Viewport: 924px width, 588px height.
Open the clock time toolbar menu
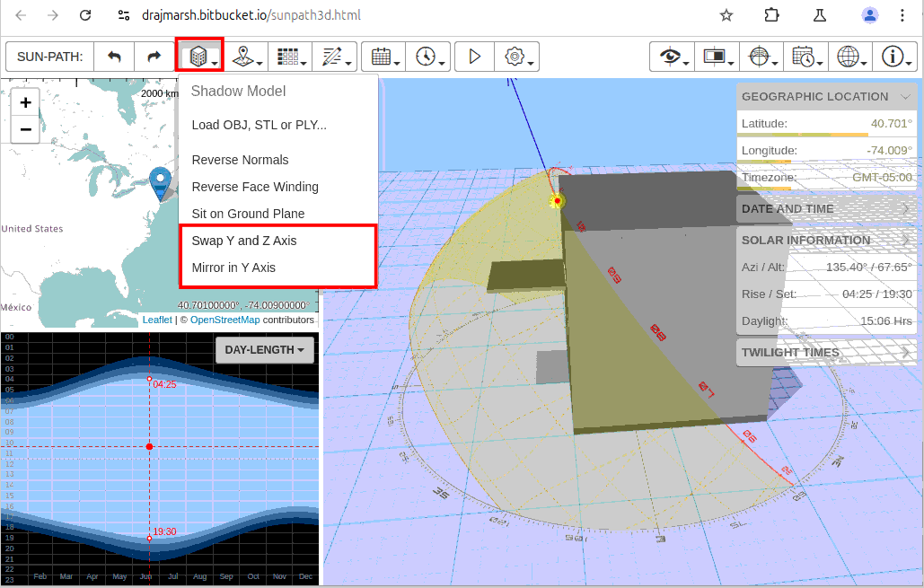(x=429, y=57)
